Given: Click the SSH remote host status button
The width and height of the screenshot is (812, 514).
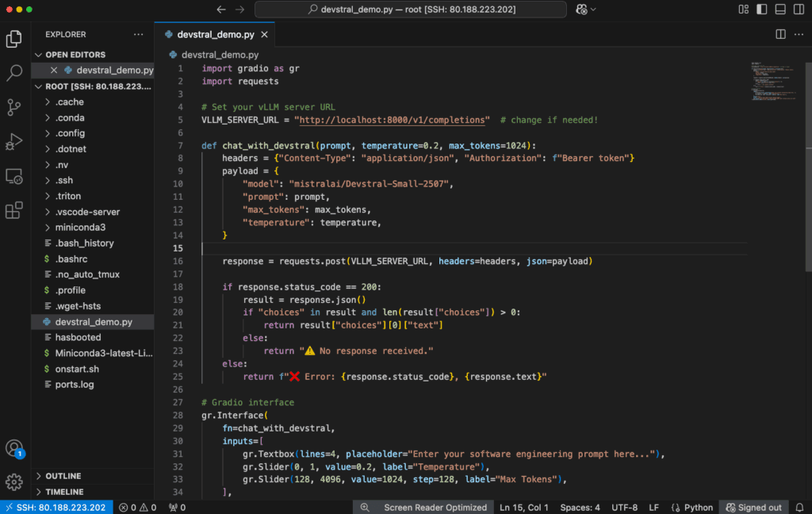Looking at the screenshot, I should pos(56,508).
